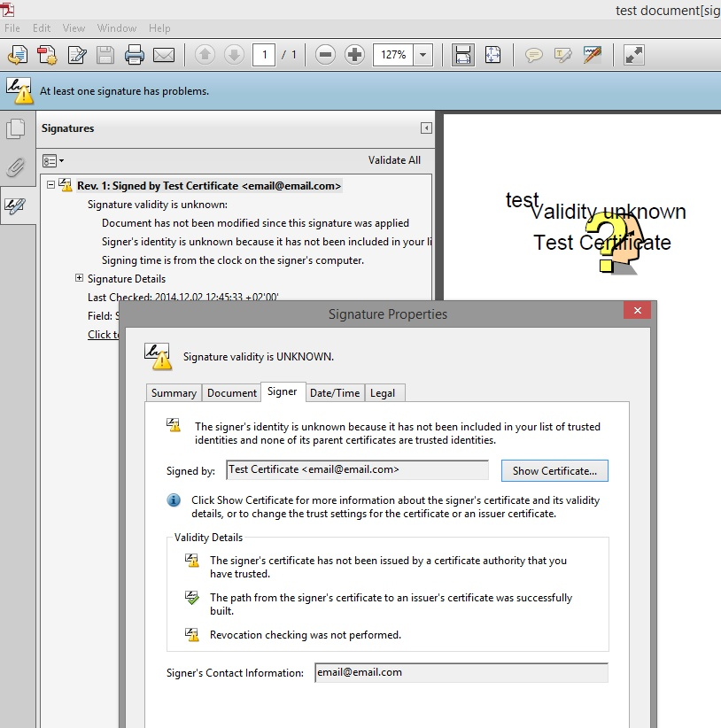Click the Signer's Contact Information field

point(461,673)
